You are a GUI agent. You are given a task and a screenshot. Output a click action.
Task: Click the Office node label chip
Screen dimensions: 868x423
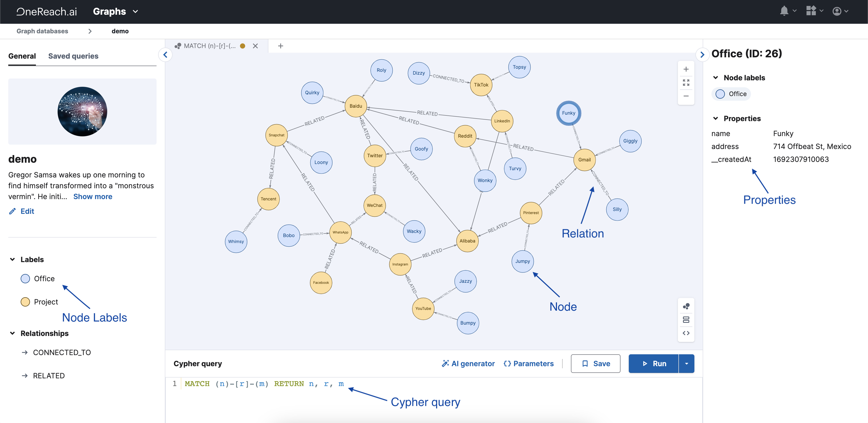[x=731, y=94]
